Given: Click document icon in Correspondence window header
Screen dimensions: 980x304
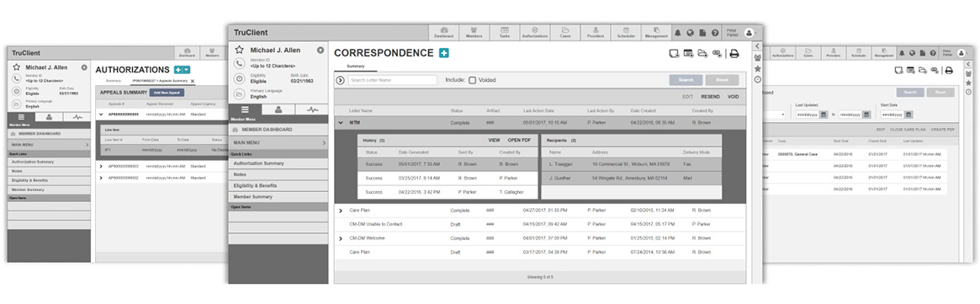Looking at the screenshot, I should pos(702,33).
